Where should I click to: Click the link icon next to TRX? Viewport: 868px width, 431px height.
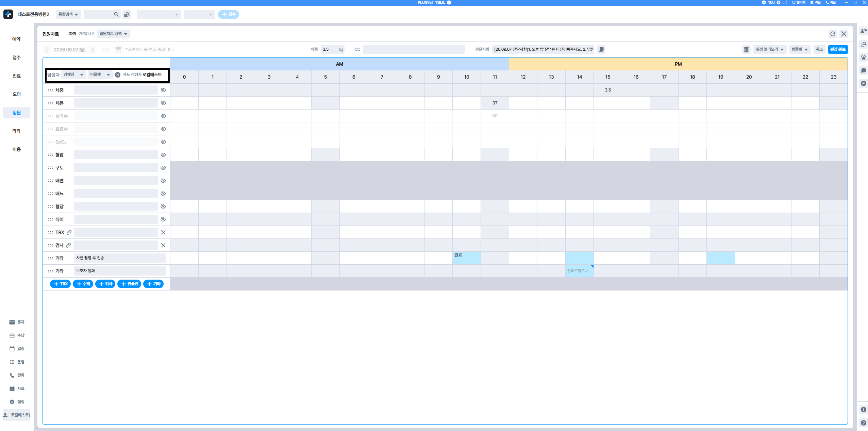tap(69, 232)
